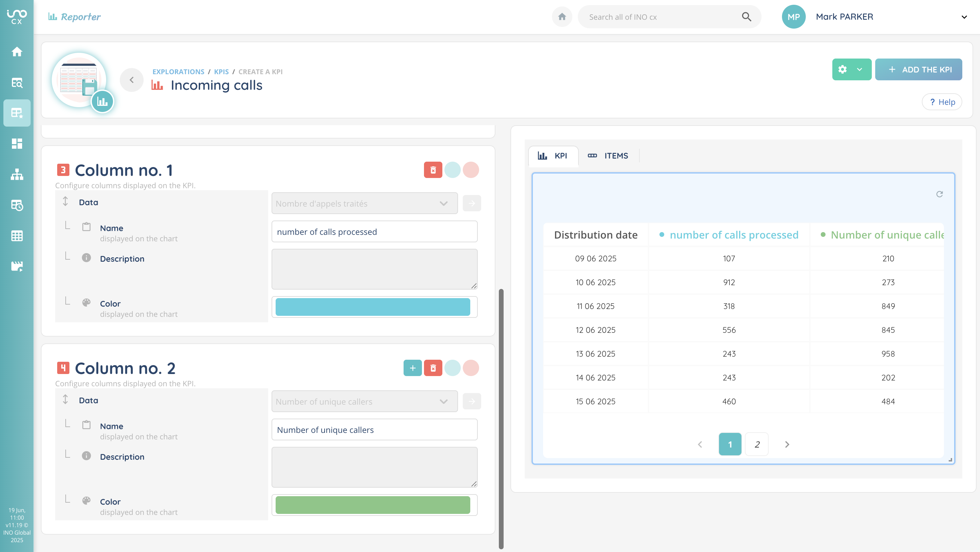
Task: Delete Column no. 1 with the trash icon
Action: 433,170
